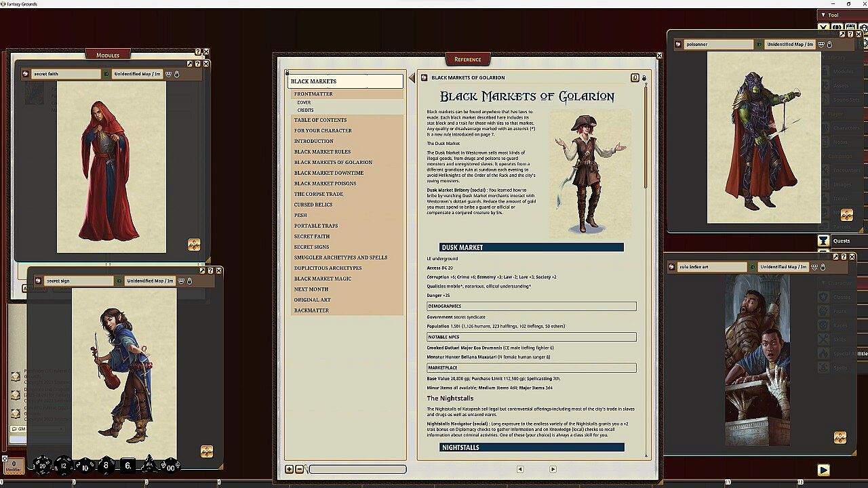This screenshot has height=488, width=868.
Task: Open help for the poisonner window
Action: coord(851,34)
